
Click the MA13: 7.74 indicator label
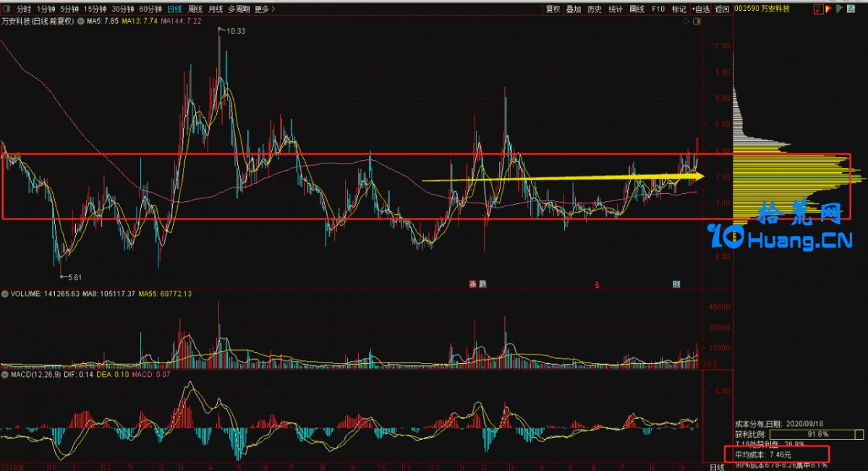click(140, 22)
